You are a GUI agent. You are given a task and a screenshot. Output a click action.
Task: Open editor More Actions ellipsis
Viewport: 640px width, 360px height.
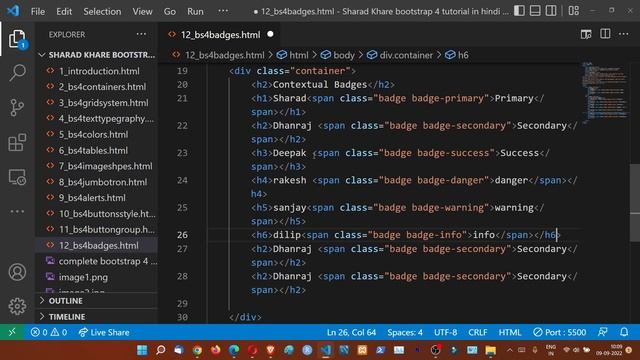(x=624, y=34)
